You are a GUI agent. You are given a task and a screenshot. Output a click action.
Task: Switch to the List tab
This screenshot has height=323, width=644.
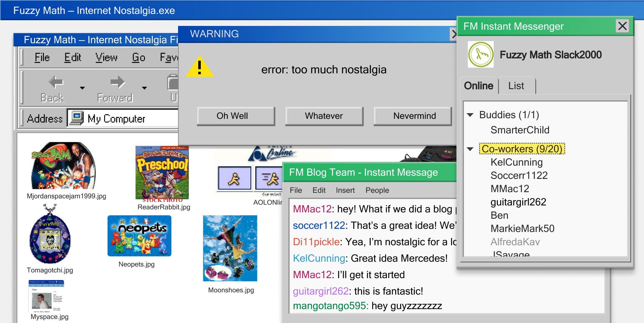(x=516, y=86)
